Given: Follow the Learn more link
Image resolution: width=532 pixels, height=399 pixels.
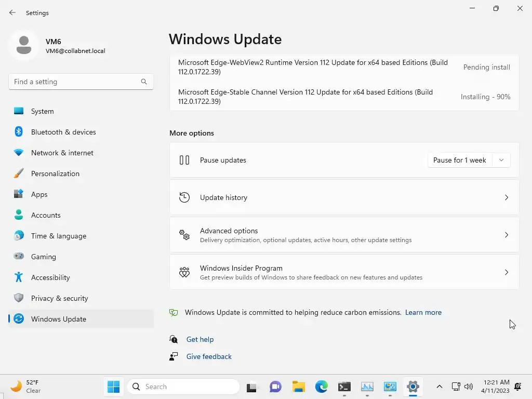Looking at the screenshot, I should (423, 312).
